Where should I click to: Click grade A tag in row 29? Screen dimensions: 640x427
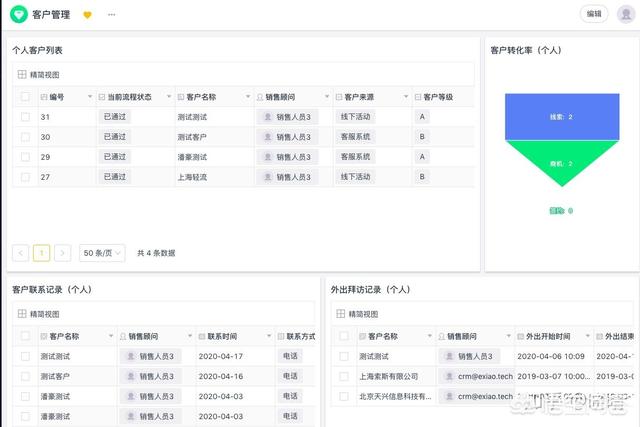[422, 157]
